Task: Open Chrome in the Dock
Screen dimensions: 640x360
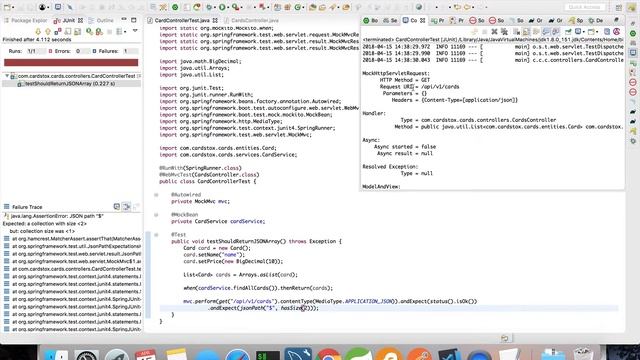Action: click(x=328, y=353)
